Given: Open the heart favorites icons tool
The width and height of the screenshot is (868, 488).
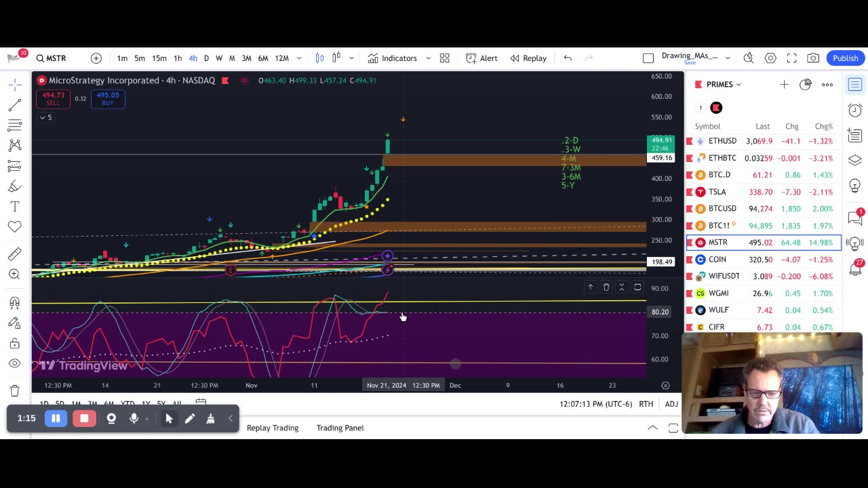Looking at the screenshot, I should [x=14, y=227].
